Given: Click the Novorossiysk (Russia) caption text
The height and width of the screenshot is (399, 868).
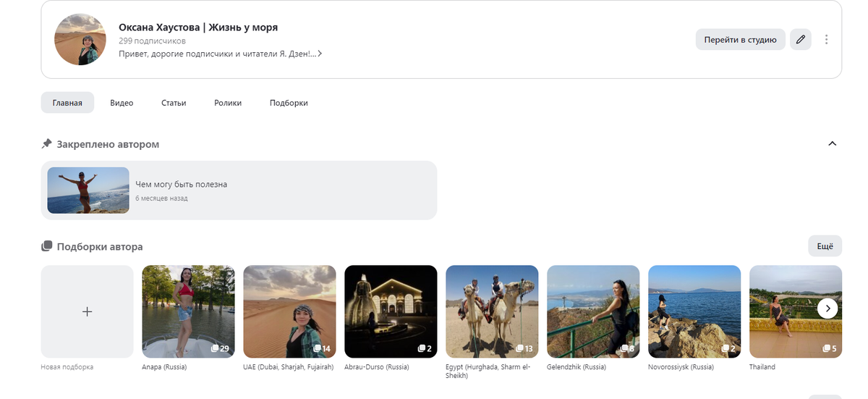Looking at the screenshot, I should coord(681,367).
